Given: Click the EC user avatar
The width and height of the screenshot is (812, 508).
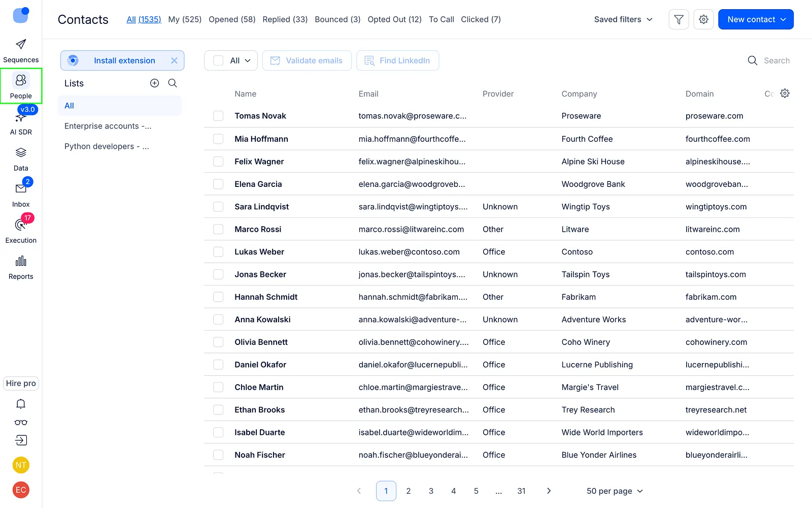Looking at the screenshot, I should coord(21,490).
